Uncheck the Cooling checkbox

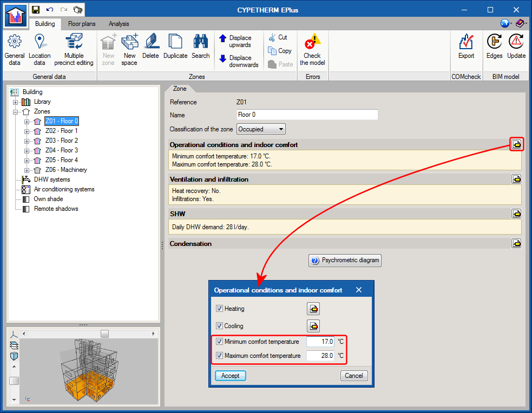coord(219,326)
